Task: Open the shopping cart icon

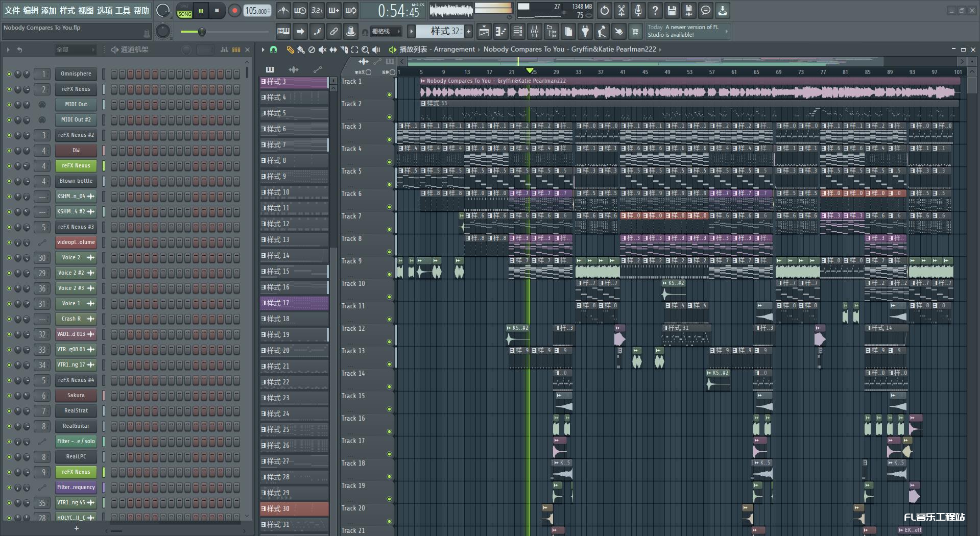Action: tap(635, 32)
